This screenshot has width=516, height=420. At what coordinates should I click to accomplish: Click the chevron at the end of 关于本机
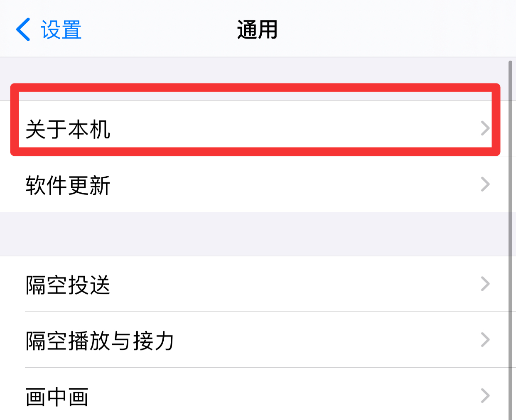pos(485,128)
